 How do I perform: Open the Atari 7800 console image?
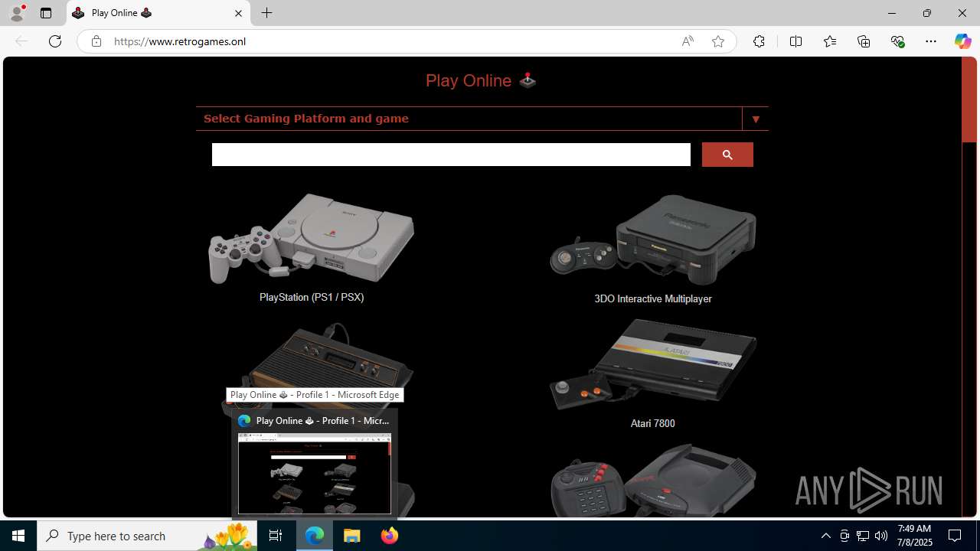coord(653,364)
